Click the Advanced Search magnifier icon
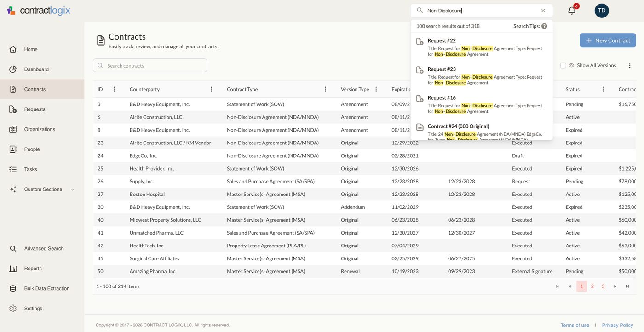The image size is (644, 332). click(x=13, y=249)
